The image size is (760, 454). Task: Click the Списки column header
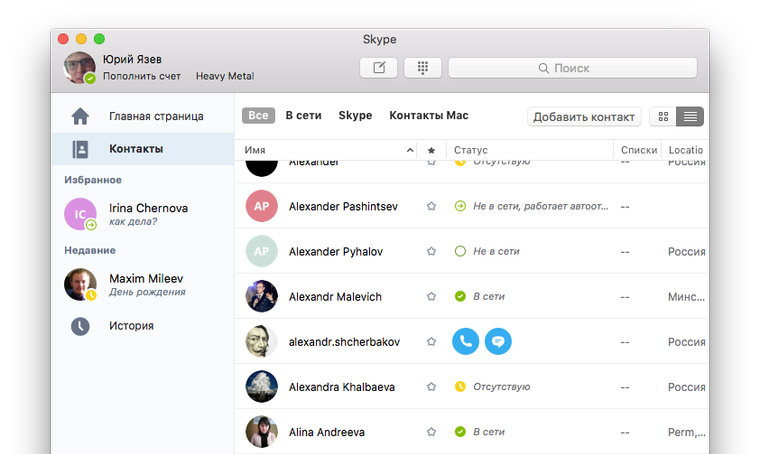click(639, 150)
